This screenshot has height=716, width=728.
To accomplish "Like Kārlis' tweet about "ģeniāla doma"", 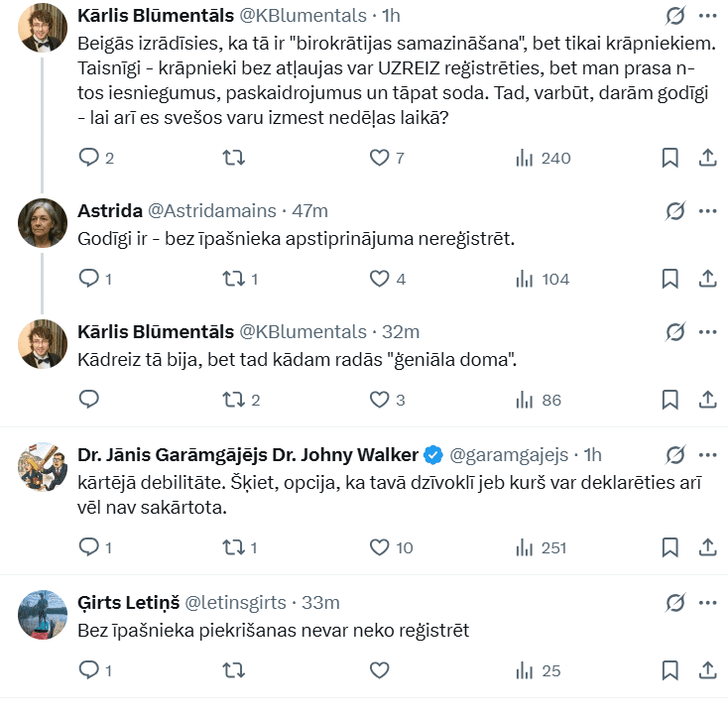I will tap(379, 400).
